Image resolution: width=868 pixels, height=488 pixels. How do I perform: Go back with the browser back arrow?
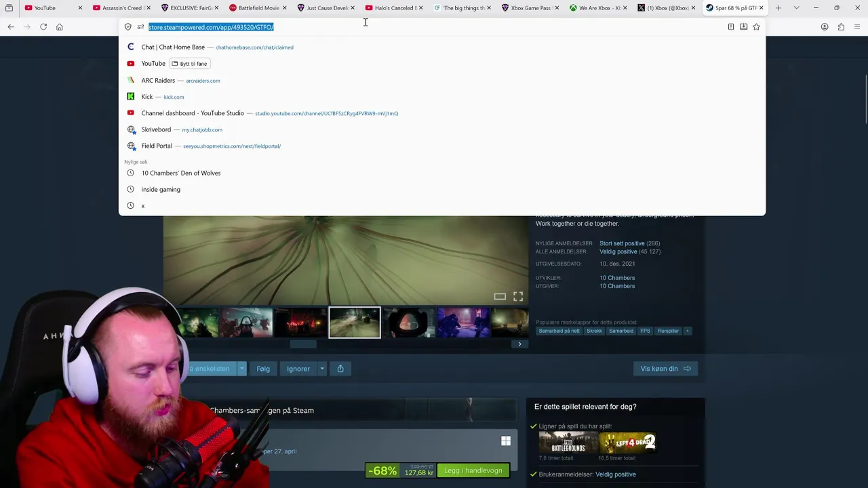click(x=11, y=26)
